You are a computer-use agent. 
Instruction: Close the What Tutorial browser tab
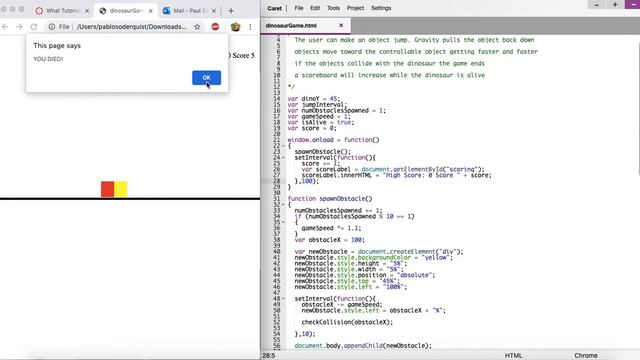tap(87, 11)
